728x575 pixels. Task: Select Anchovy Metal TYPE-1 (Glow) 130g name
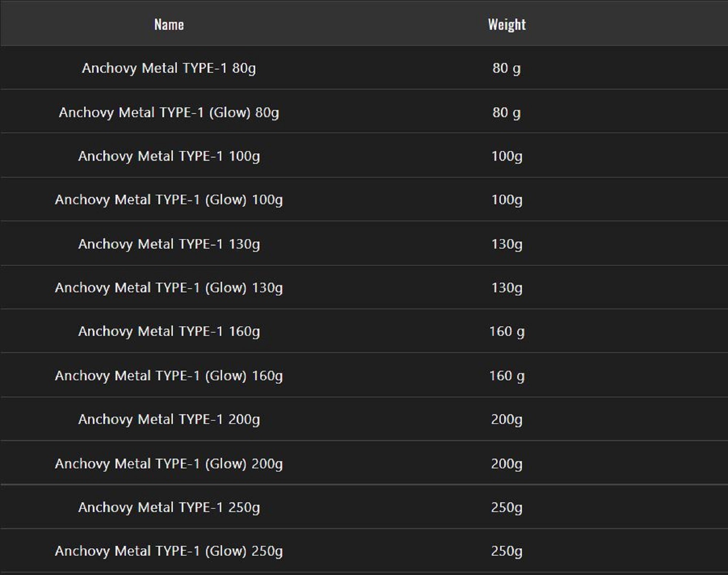[x=169, y=288]
